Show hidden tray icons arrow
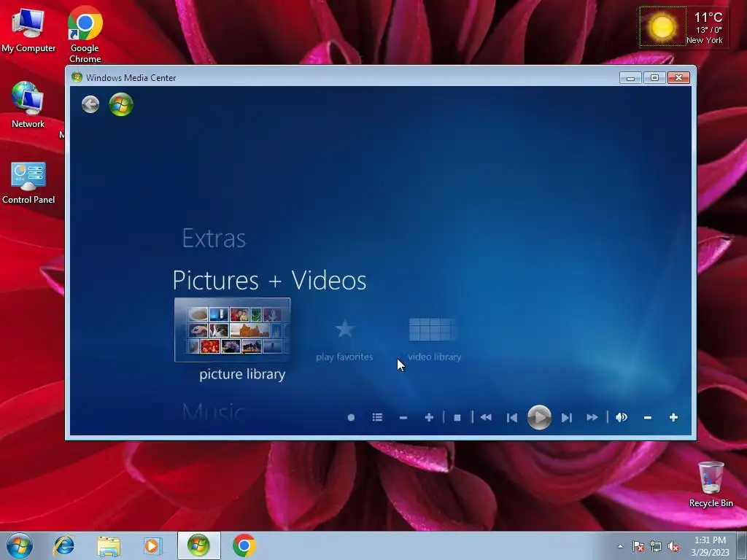This screenshot has width=747, height=560. tap(620, 546)
